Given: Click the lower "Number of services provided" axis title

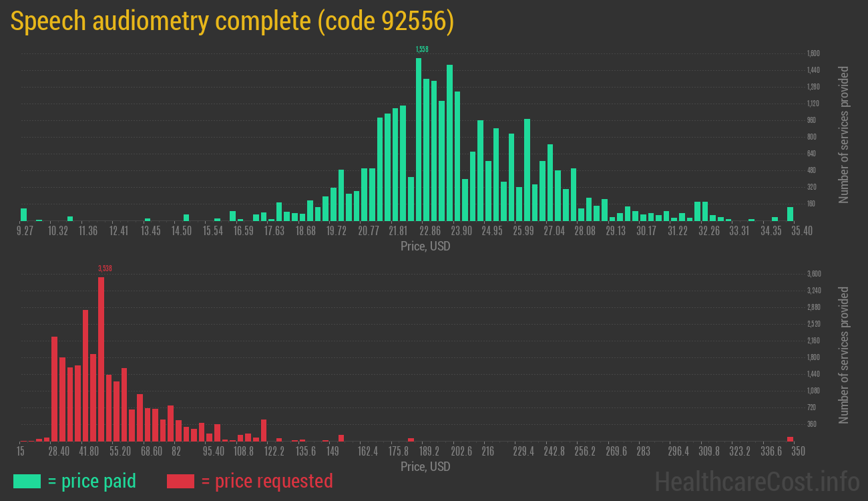Looking at the screenshot, I should click(844, 355).
